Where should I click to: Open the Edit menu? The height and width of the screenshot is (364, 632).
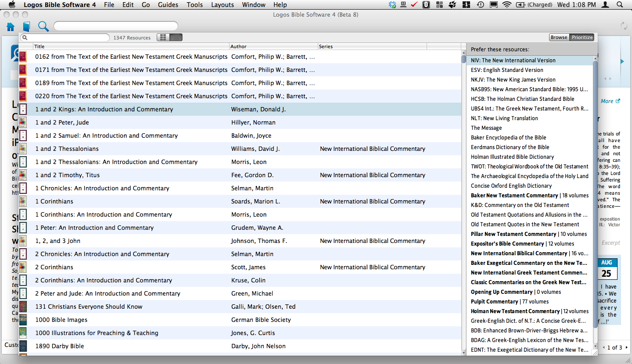click(x=128, y=5)
